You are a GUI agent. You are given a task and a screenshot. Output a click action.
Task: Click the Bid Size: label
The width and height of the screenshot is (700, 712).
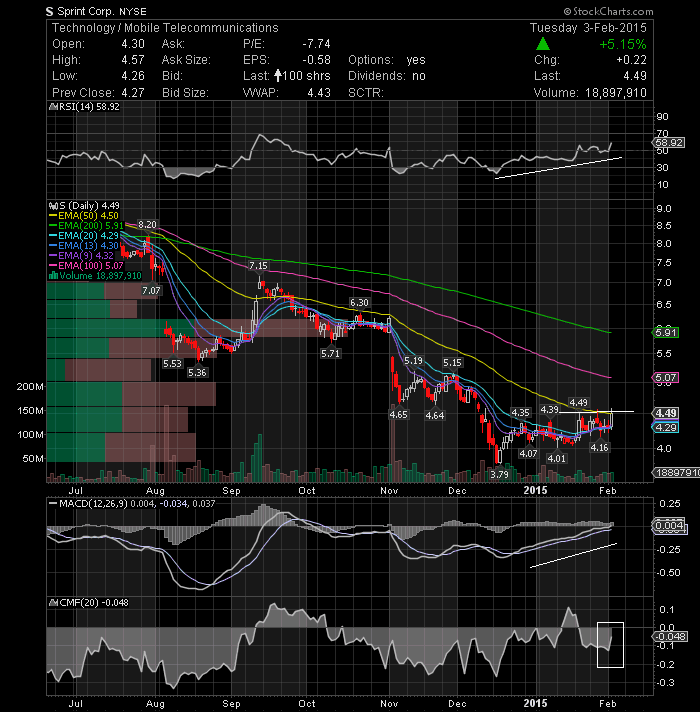[185, 93]
